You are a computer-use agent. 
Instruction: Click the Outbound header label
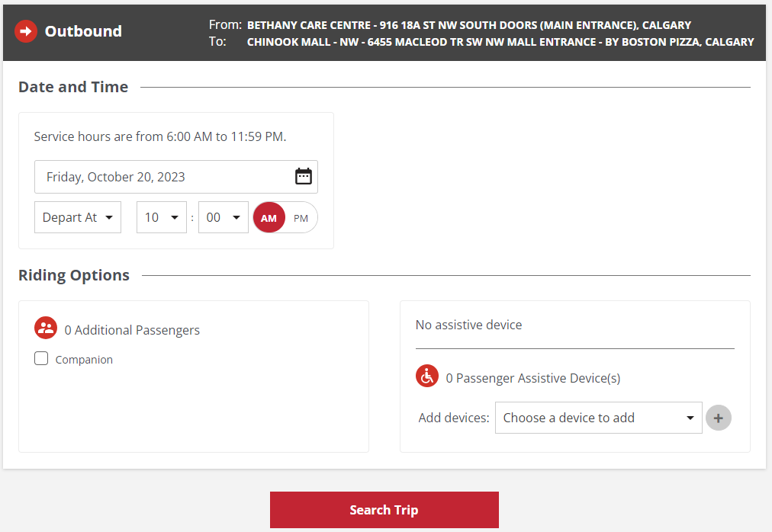click(x=83, y=31)
